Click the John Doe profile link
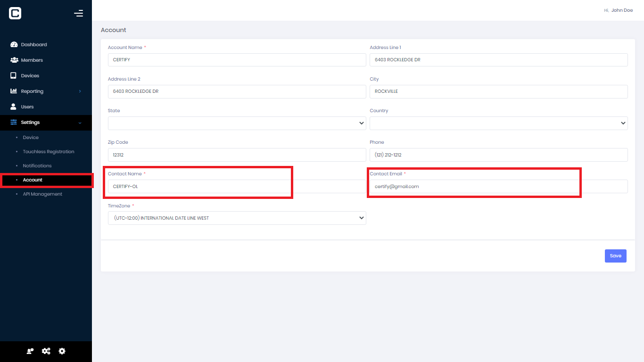Image resolution: width=644 pixels, height=362 pixels. tap(622, 10)
